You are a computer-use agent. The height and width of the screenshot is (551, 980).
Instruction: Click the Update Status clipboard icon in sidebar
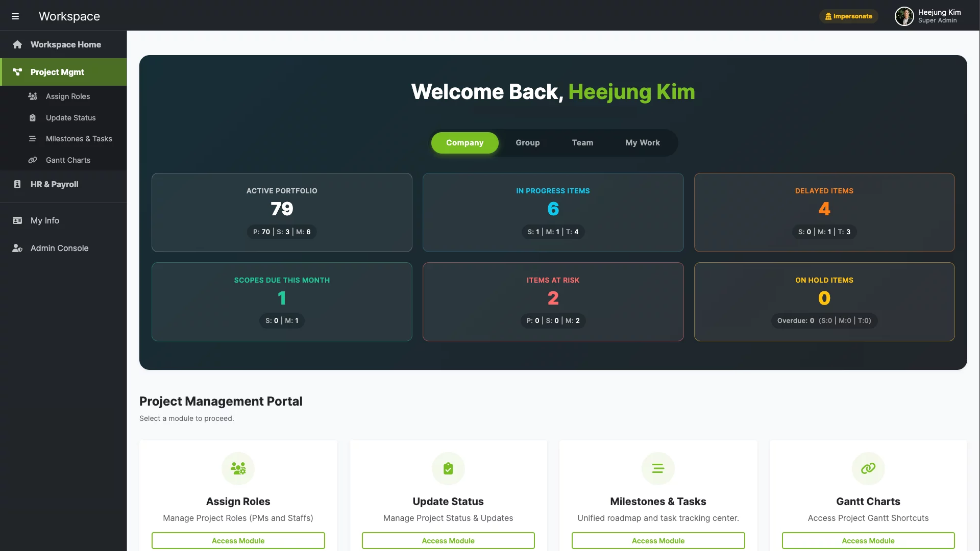pyautogui.click(x=33, y=118)
